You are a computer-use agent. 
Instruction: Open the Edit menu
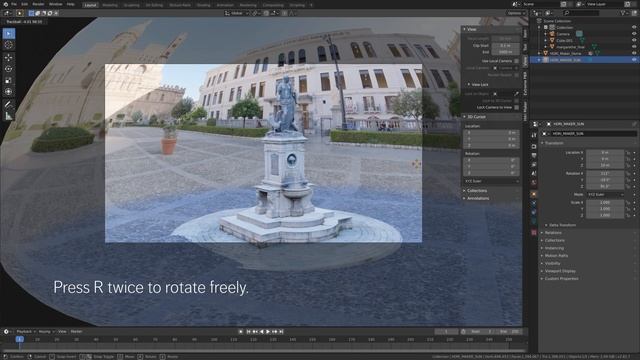24,4
